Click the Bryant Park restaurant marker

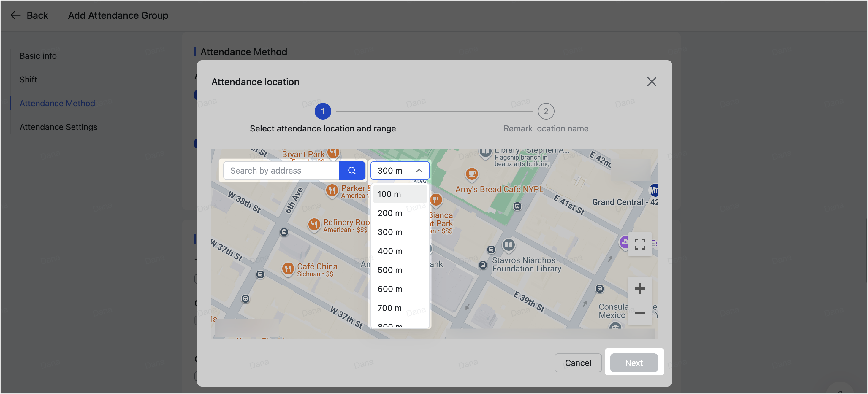point(334,152)
